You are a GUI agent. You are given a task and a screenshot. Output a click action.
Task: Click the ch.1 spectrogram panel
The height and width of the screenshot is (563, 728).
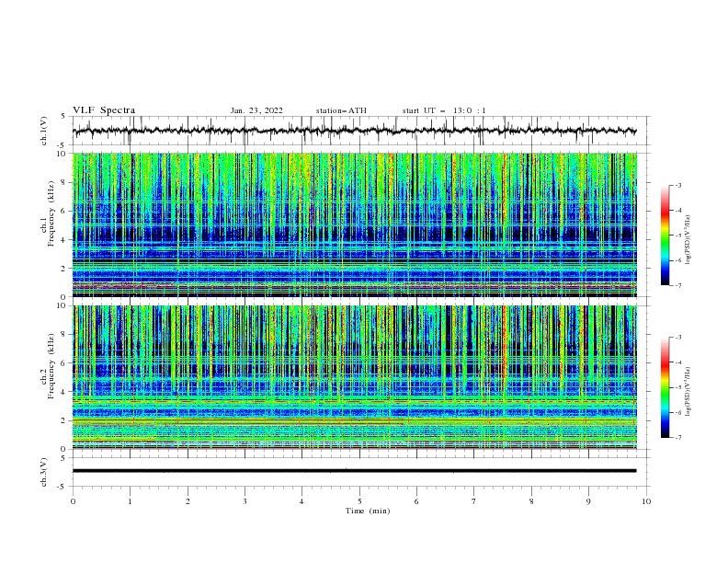click(354, 224)
